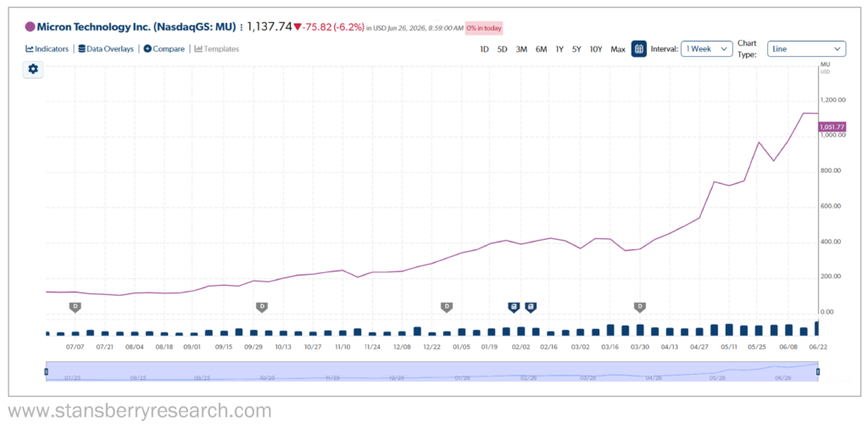This screenshot has width=868, height=429.
Task: Click the volume bar above 05/11
Action: pyautogui.click(x=729, y=330)
